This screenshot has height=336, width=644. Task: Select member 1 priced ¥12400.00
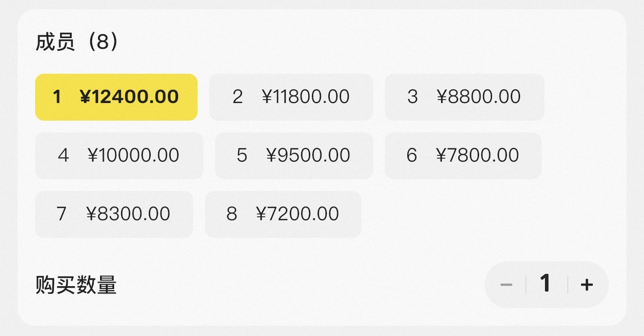[x=116, y=97]
